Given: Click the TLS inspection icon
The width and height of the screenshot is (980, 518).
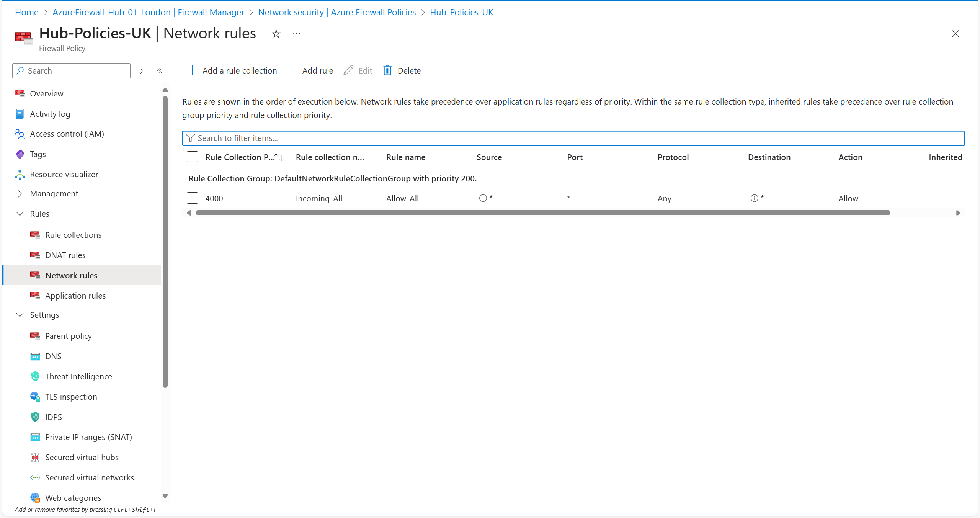Looking at the screenshot, I should tap(35, 397).
